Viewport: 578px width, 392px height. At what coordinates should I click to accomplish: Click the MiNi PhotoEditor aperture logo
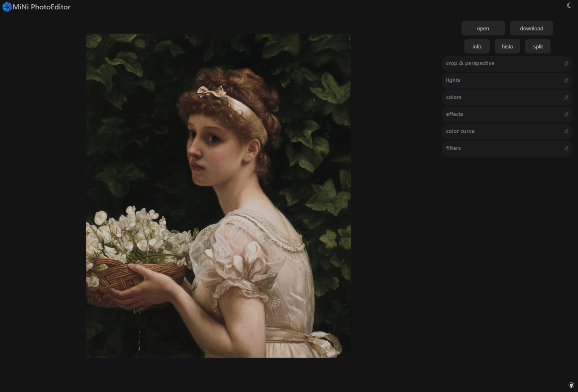(x=7, y=7)
